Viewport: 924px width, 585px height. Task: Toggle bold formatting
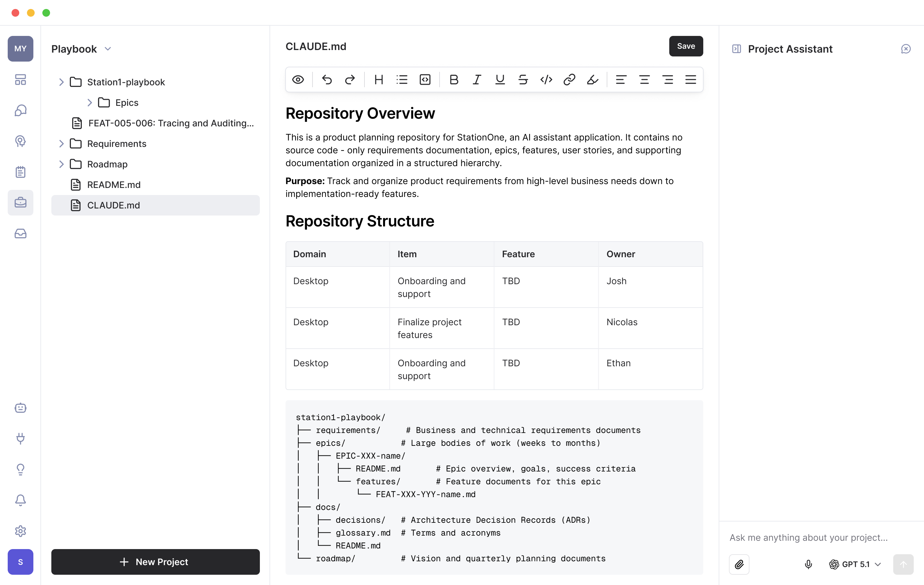(x=454, y=80)
